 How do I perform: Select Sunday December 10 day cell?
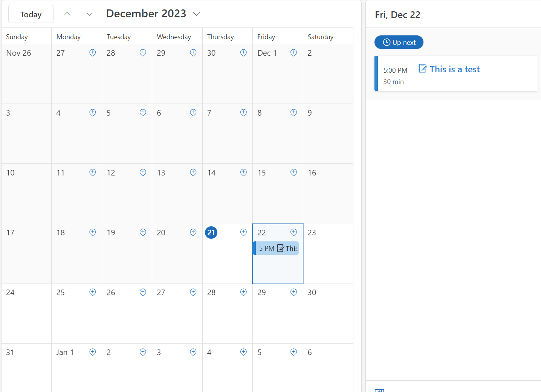pyautogui.click(x=26, y=194)
